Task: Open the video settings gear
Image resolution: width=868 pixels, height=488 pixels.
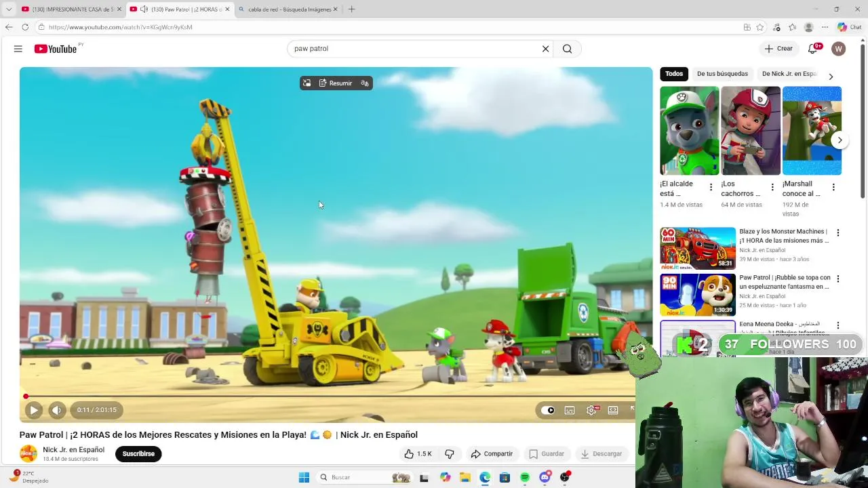Action: tap(591, 410)
